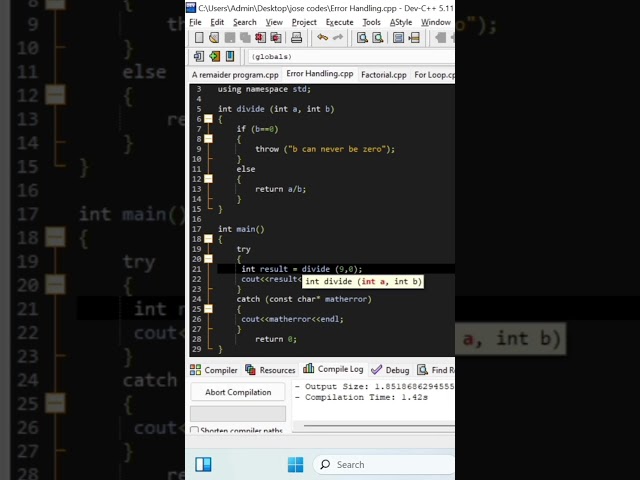Select the Compile Log tab
This screenshot has width=640, height=480.
tap(333, 369)
